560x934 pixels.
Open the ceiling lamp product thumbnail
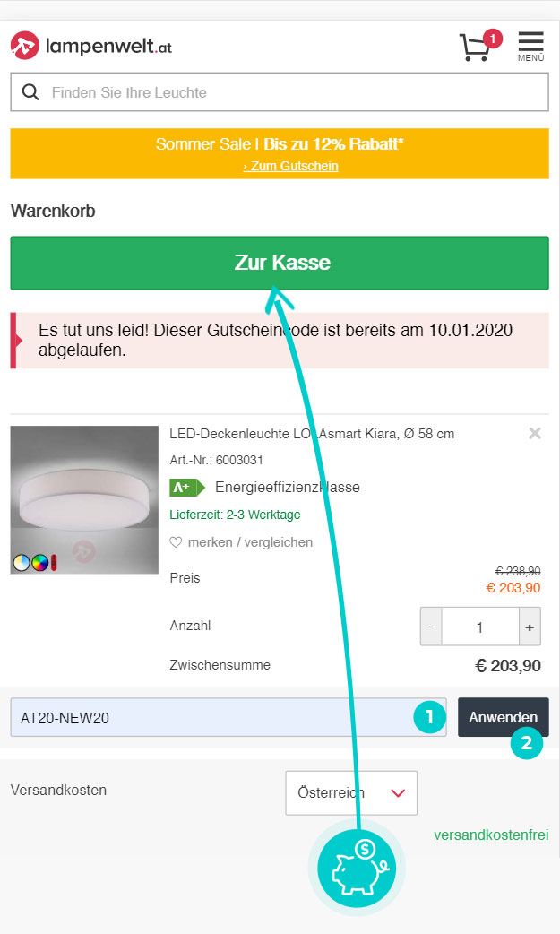coord(84,500)
